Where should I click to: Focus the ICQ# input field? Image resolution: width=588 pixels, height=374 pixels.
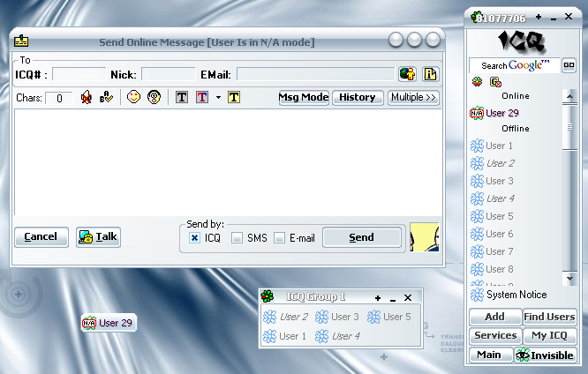tap(79, 74)
